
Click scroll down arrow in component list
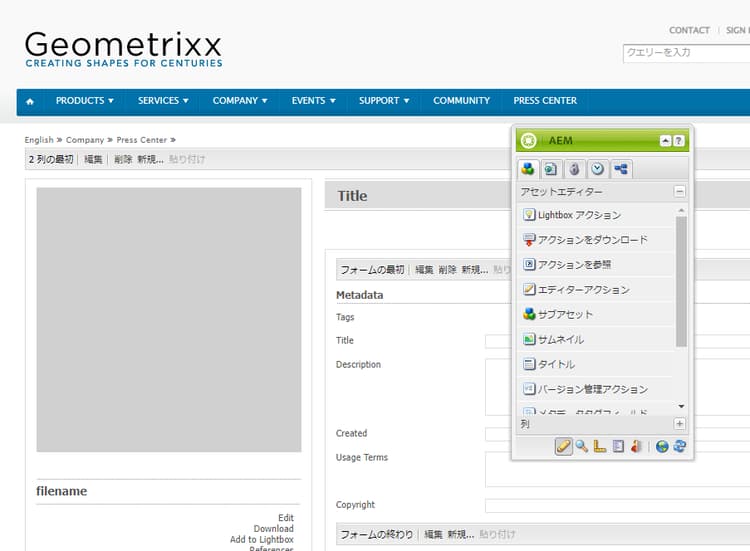click(681, 406)
